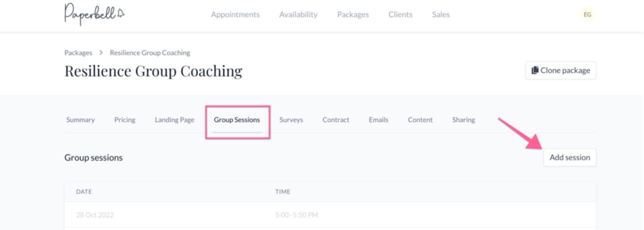Open the Sales page
The width and height of the screenshot is (644, 230).
point(440,14)
